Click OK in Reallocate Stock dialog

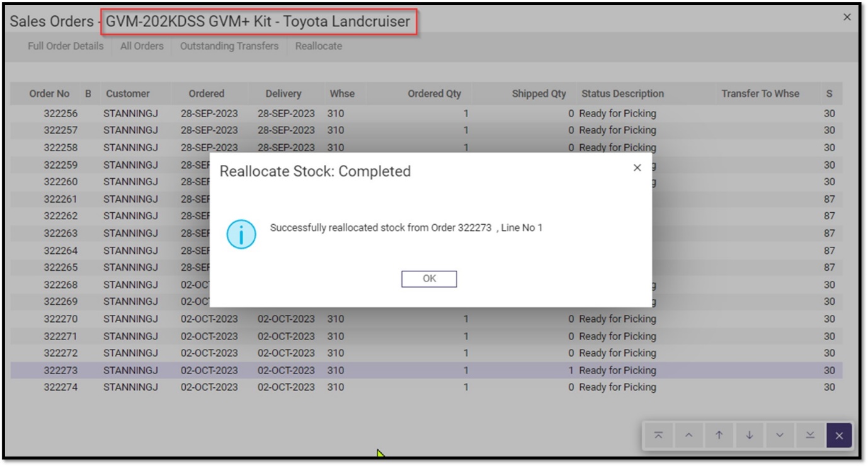pos(429,279)
